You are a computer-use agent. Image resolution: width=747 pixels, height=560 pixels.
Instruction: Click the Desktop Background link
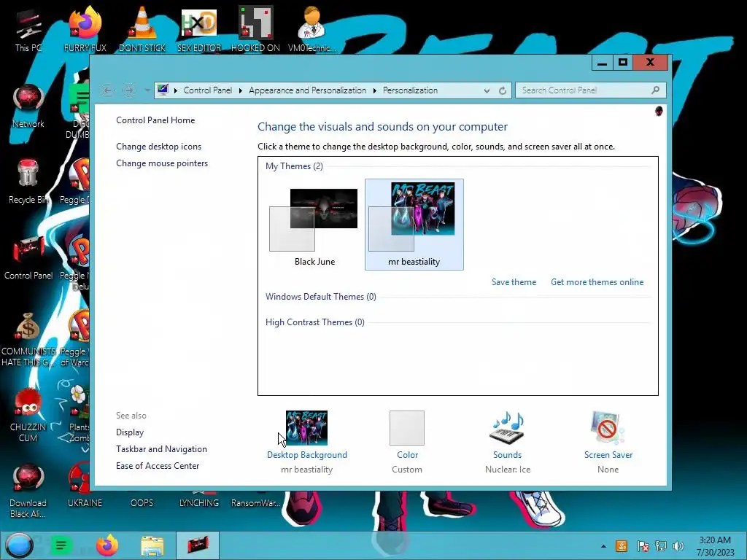click(307, 455)
